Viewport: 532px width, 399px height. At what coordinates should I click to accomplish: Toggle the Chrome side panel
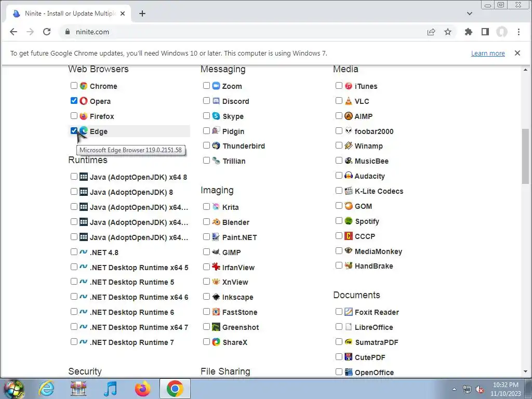(485, 32)
